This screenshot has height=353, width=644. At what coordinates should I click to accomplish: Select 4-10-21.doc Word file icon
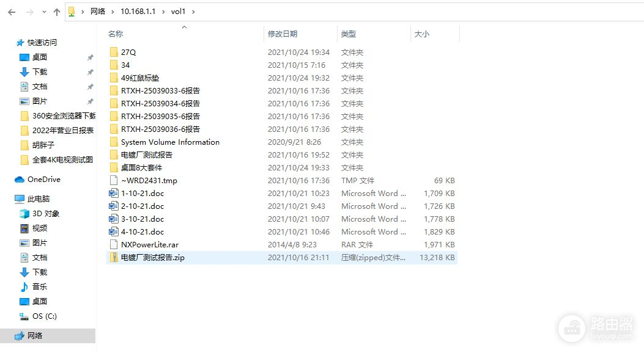pos(114,231)
